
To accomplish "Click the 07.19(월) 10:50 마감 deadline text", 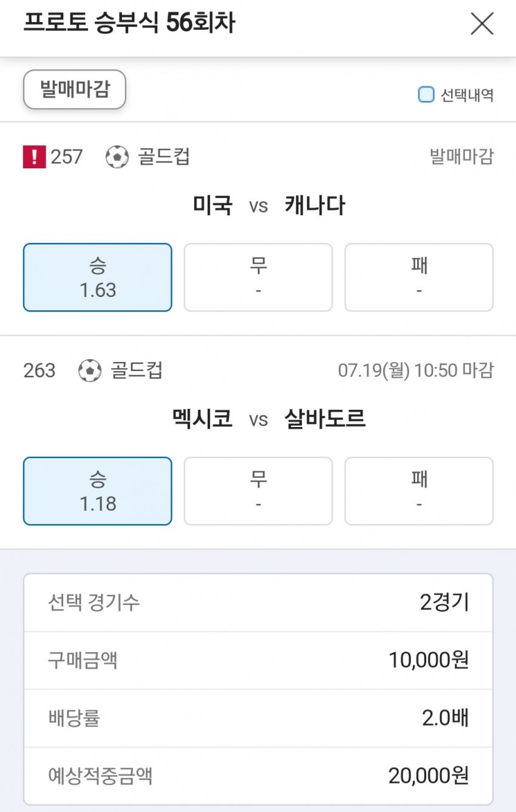I will [416, 370].
